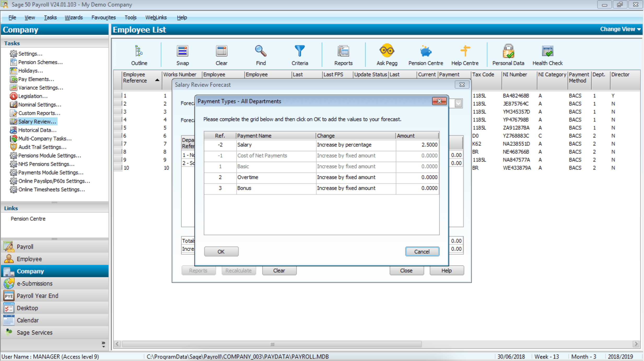Expand navigation group options chevron

click(x=103, y=344)
